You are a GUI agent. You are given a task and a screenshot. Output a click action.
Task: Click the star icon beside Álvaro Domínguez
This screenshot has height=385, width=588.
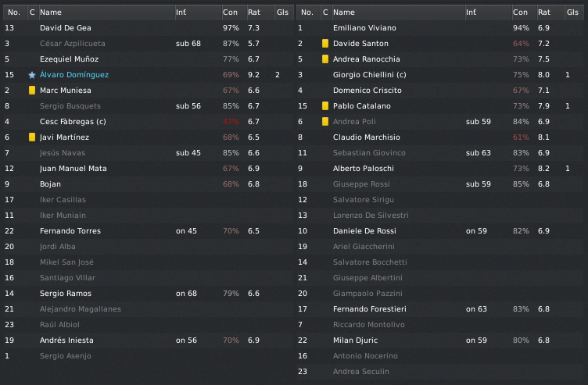[x=32, y=75]
